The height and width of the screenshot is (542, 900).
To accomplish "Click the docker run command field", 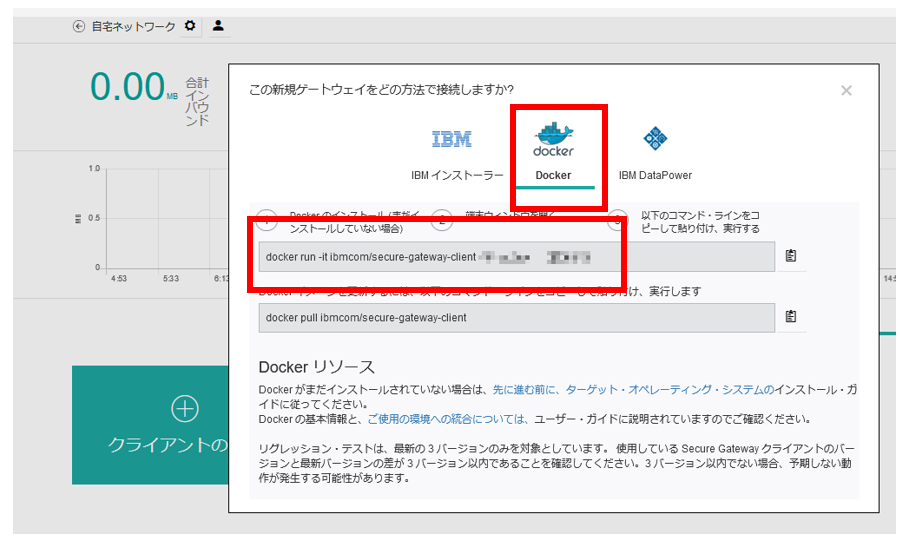I will click(517, 257).
